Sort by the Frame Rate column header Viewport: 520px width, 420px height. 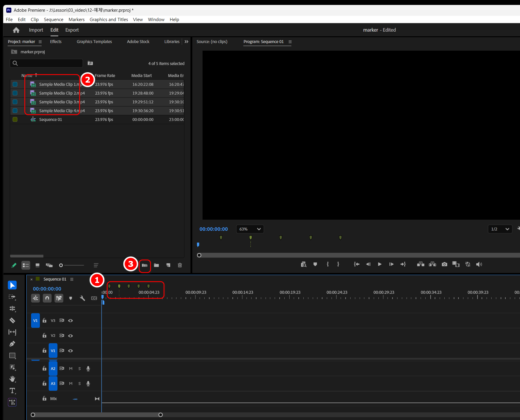105,76
